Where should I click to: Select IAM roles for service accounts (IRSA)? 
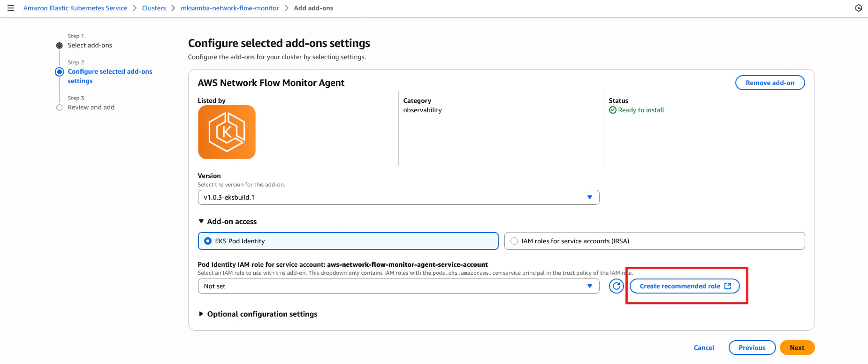655,241
